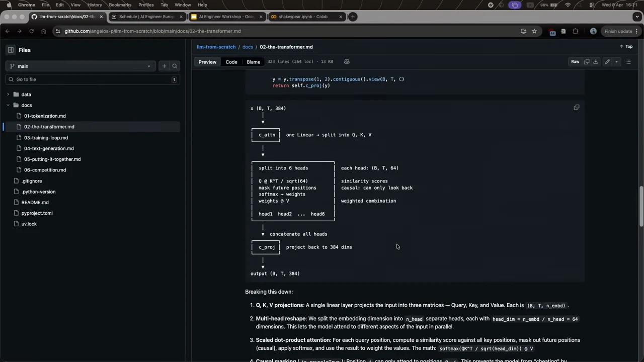Switch to Code view
Screen dimensions: 644x362
click(231, 62)
